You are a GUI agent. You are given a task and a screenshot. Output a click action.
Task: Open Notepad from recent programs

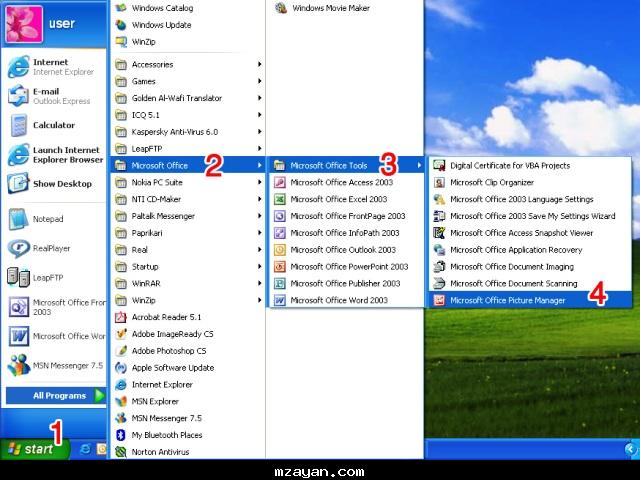point(55,219)
